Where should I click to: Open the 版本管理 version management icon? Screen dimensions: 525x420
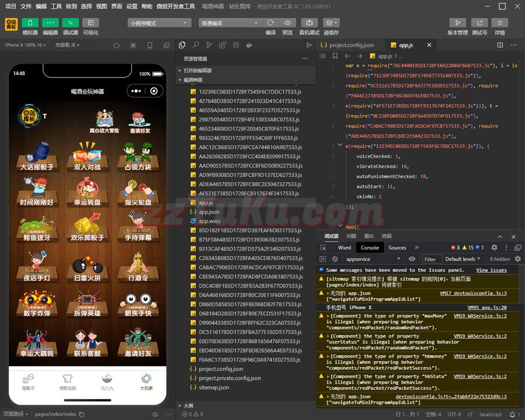457,23
